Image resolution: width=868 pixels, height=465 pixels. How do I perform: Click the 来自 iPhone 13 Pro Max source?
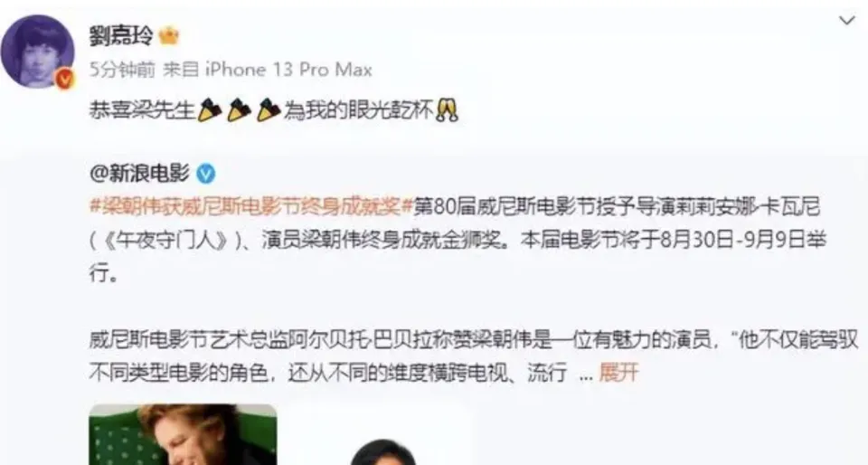pyautogui.click(x=268, y=70)
